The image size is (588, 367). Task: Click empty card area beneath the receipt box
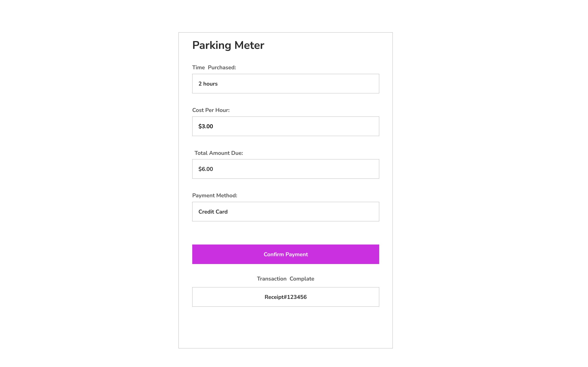(x=286, y=328)
